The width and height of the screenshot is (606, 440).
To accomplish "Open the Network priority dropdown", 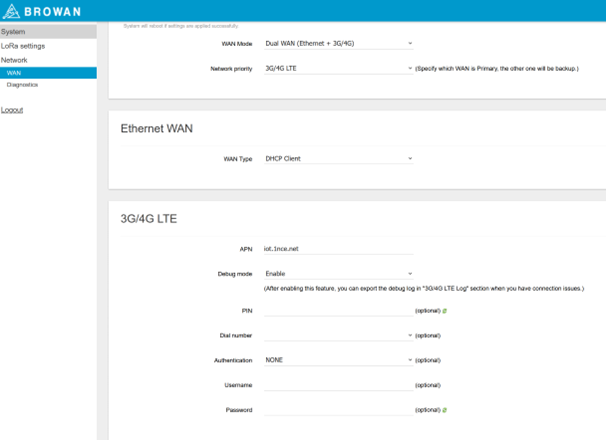I will coord(339,68).
